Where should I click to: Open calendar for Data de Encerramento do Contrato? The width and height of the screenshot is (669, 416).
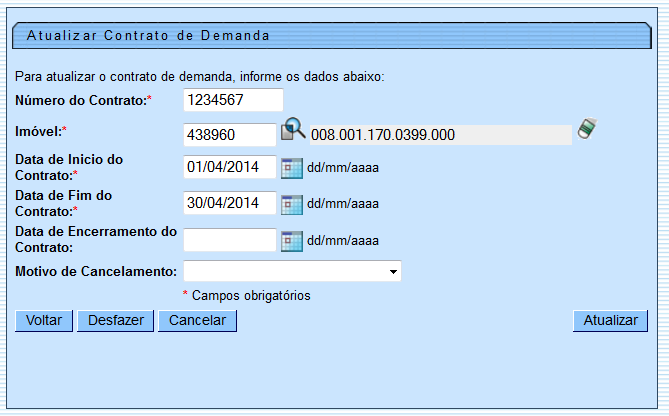[292, 240]
